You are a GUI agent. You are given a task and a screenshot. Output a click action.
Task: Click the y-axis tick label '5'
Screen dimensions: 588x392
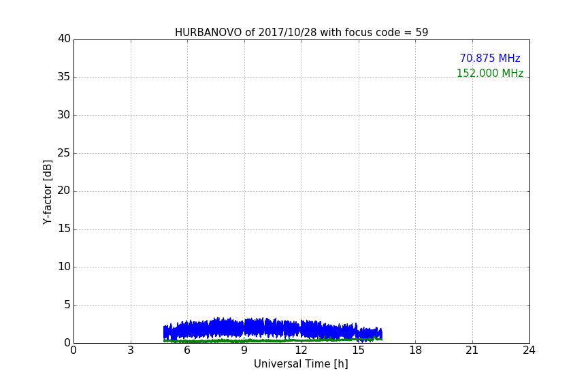(67, 305)
